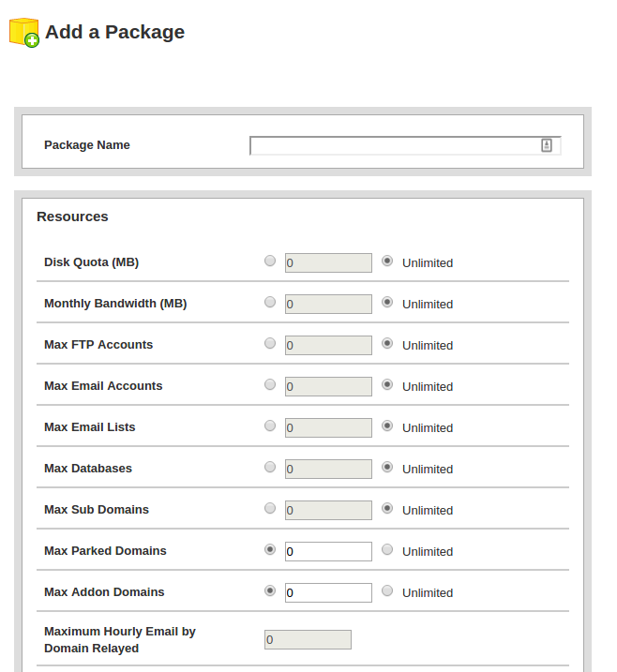This screenshot has width=617, height=672.
Task: Choose Unlimited for Monthly Bandwidth
Action: tap(387, 303)
